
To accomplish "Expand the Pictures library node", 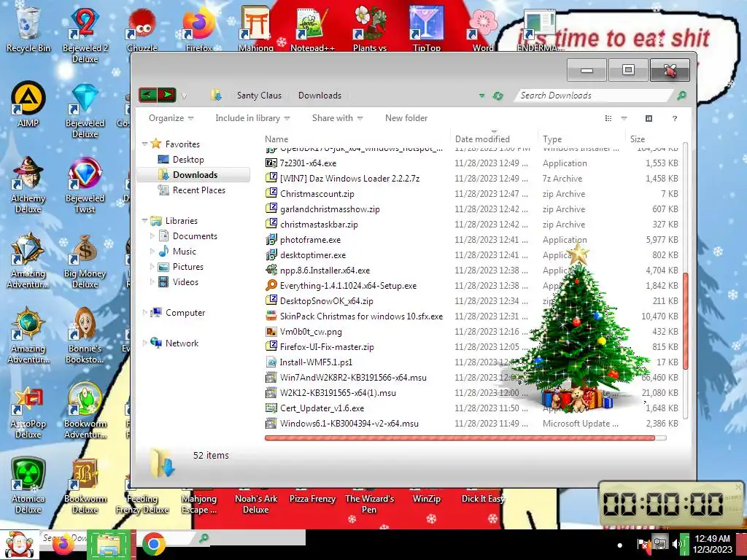I will click(152, 267).
